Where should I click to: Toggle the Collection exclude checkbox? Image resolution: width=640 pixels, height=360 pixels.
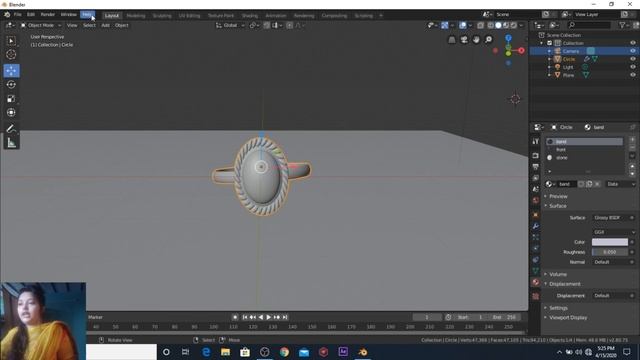pyautogui.click(x=549, y=43)
